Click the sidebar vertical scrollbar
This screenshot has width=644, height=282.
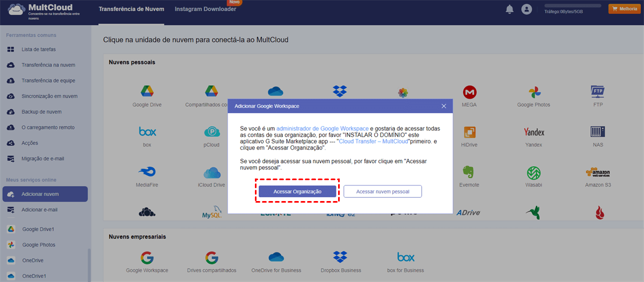[89, 265]
